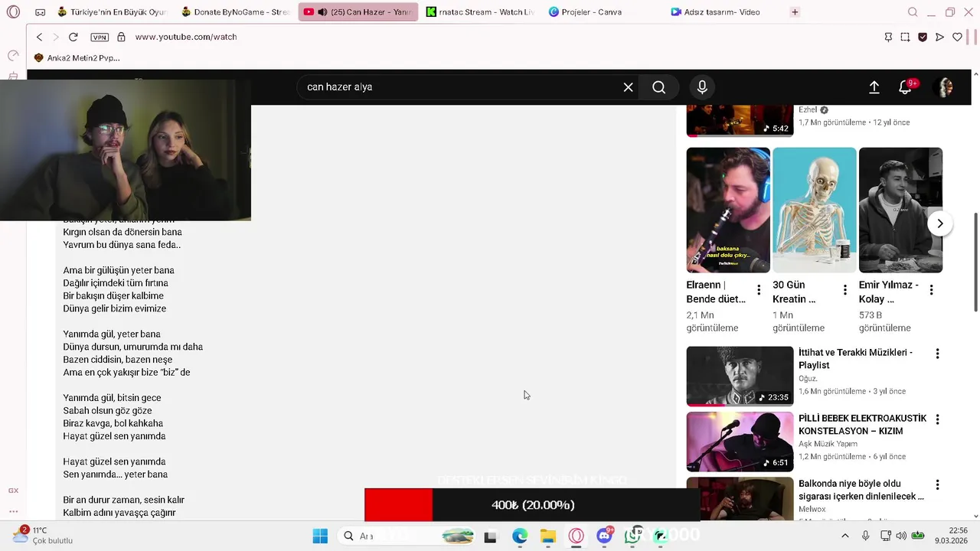Open YouTube notifications bell
This screenshot has height=551, width=980.
click(x=905, y=87)
